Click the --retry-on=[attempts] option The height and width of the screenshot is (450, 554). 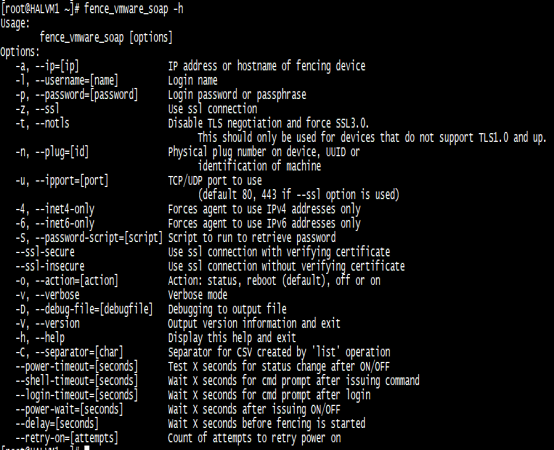point(66,438)
